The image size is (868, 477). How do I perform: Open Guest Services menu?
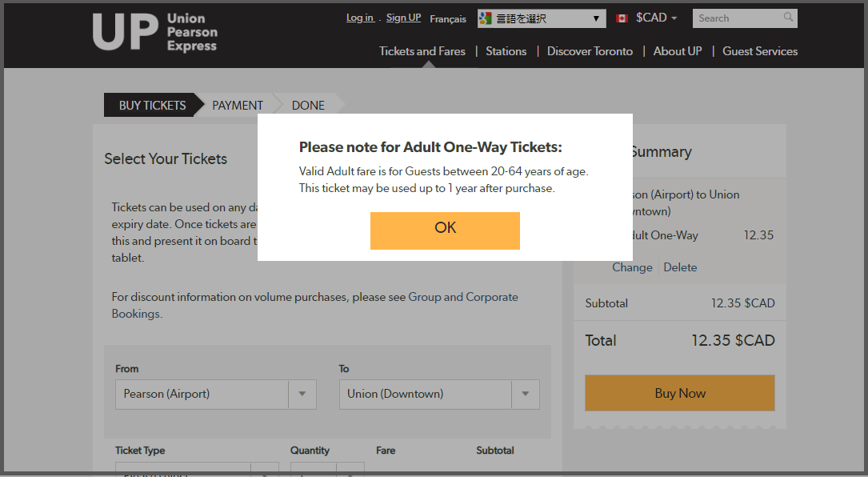point(760,51)
